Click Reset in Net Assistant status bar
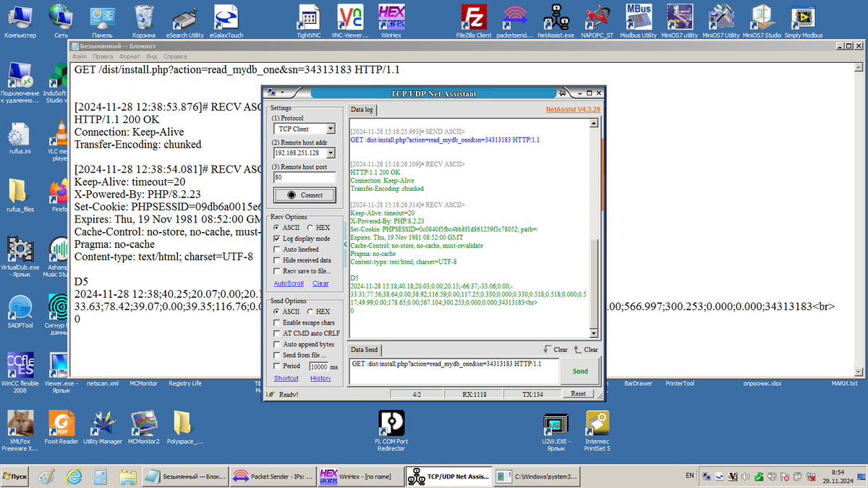 point(578,394)
